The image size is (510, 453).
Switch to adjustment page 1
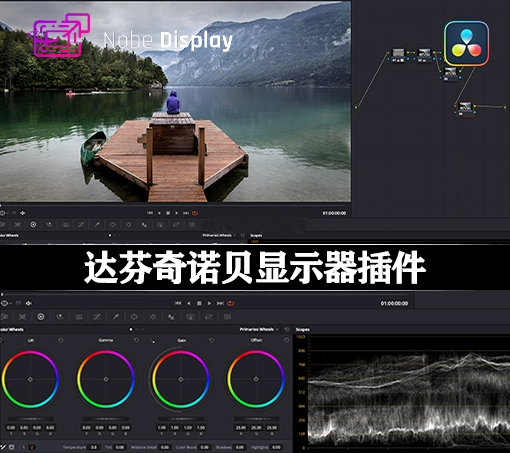click(x=23, y=447)
